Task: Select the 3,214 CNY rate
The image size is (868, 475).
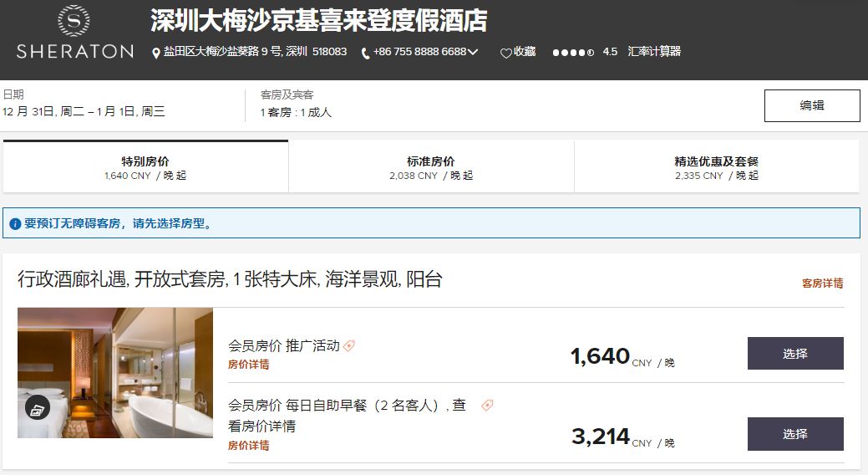Action: (x=795, y=434)
